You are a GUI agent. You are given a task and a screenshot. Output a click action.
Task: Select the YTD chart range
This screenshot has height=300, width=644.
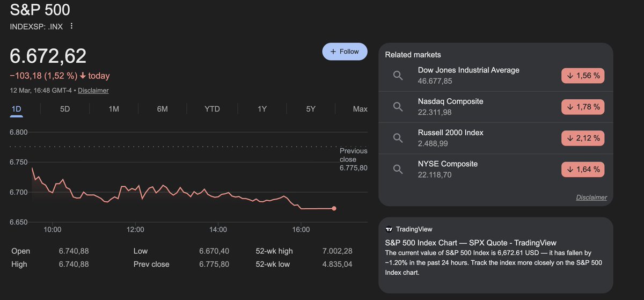[x=212, y=109]
